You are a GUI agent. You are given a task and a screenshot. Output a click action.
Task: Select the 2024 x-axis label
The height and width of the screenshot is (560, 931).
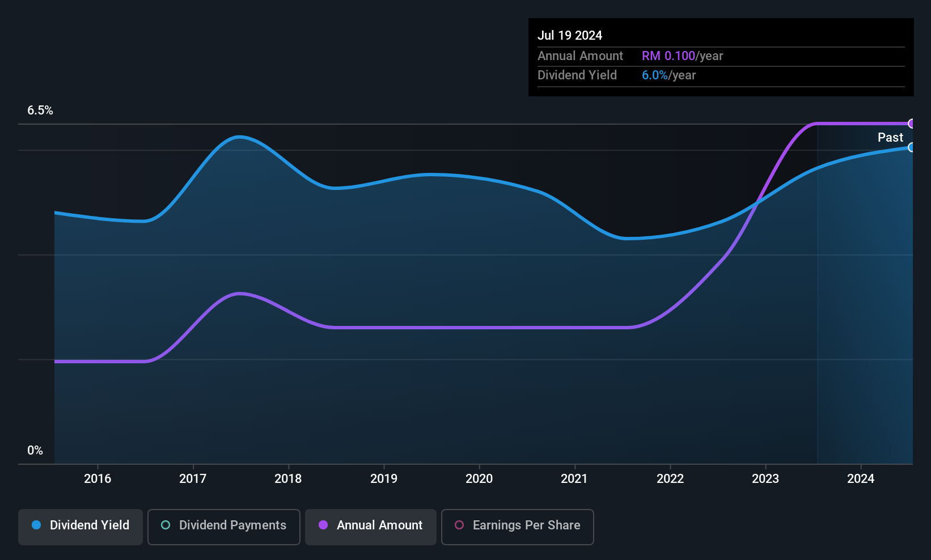click(x=861, y=479)
